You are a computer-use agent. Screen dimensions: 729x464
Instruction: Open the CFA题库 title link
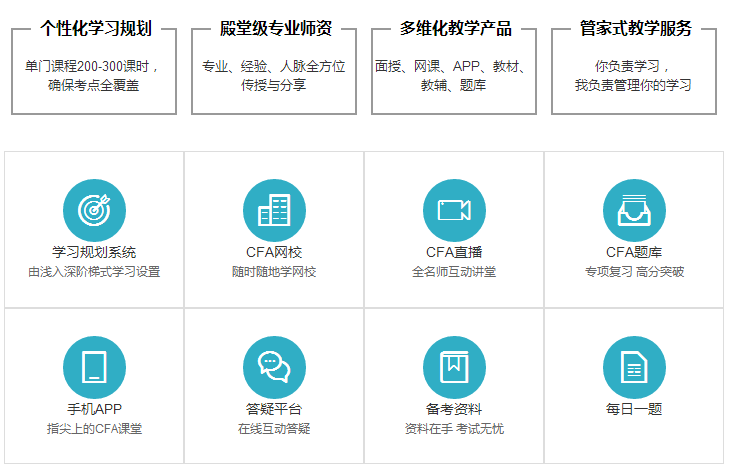[x=634, y=252]
